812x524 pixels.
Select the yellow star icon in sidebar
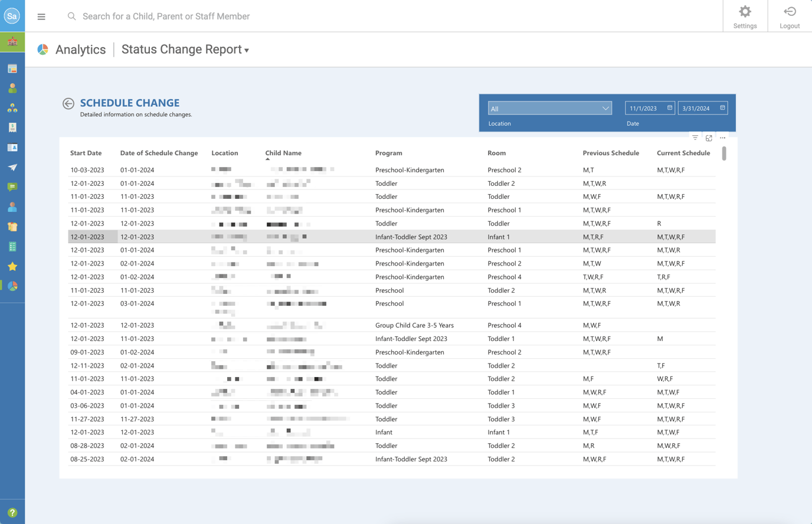(x=12, y=266)
